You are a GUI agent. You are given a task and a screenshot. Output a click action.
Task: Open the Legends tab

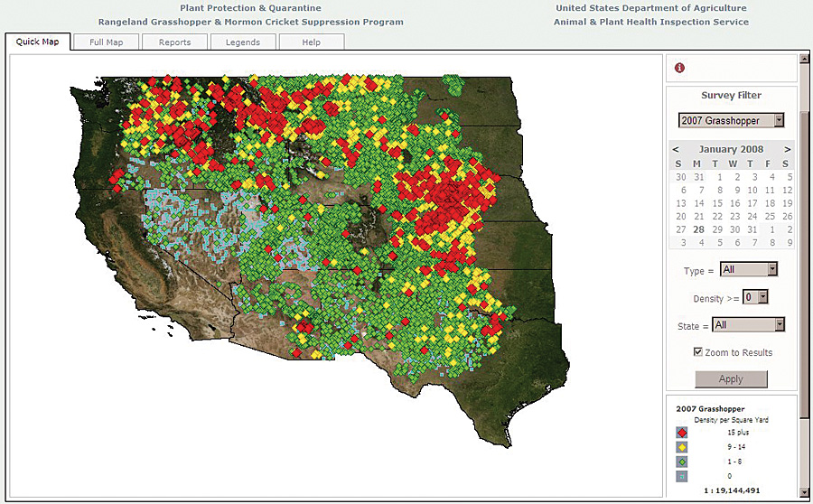click(242, 42)
